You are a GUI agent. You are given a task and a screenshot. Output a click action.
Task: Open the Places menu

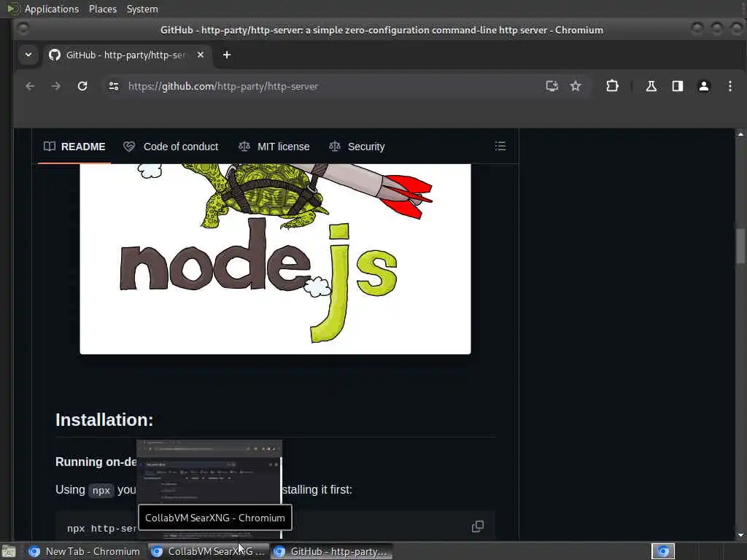coord(103,9)
